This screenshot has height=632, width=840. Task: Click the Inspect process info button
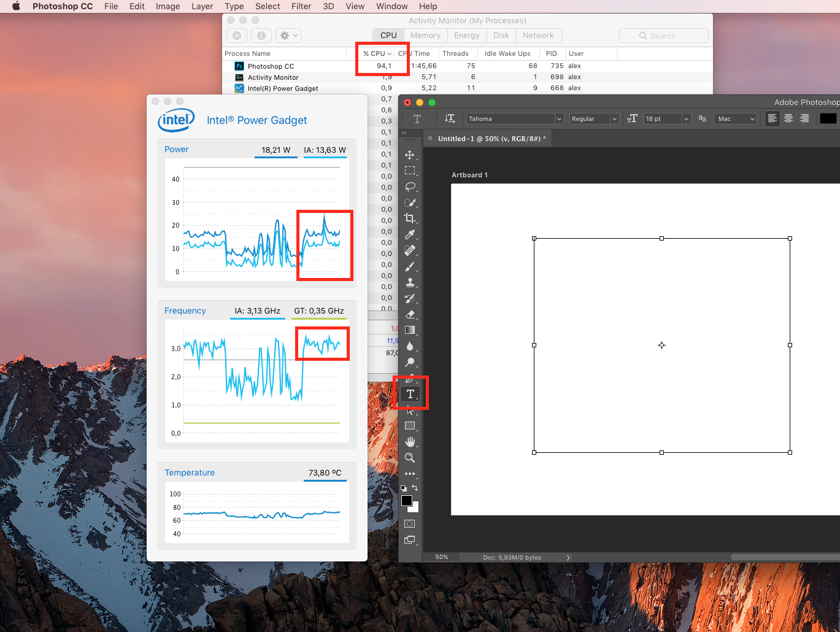(x=261, y=36)
